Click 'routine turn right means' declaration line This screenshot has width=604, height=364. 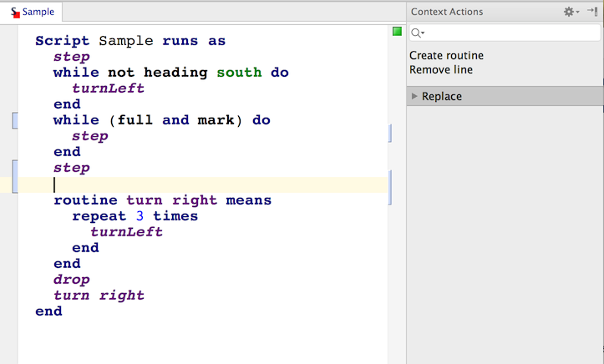point(162,200)
